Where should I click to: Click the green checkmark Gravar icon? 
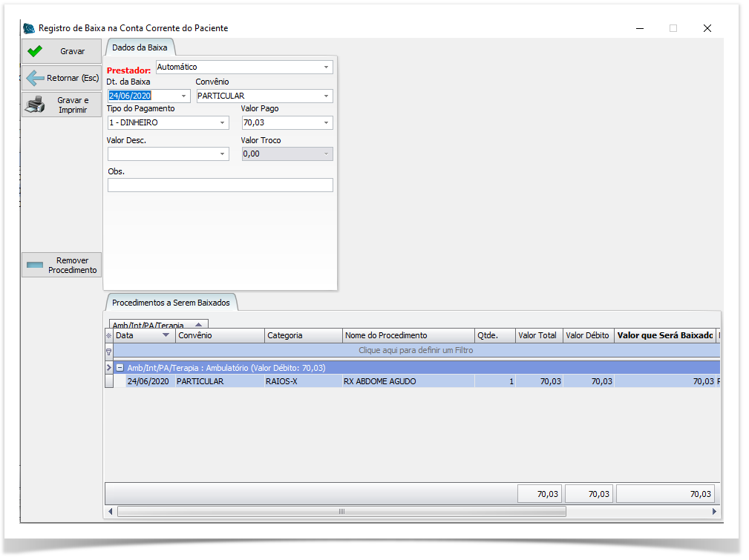click(34, 52)
